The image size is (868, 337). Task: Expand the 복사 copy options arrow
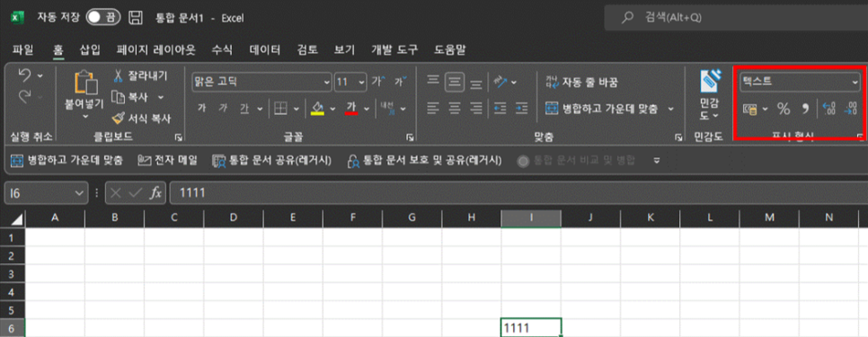pos(161,97)
